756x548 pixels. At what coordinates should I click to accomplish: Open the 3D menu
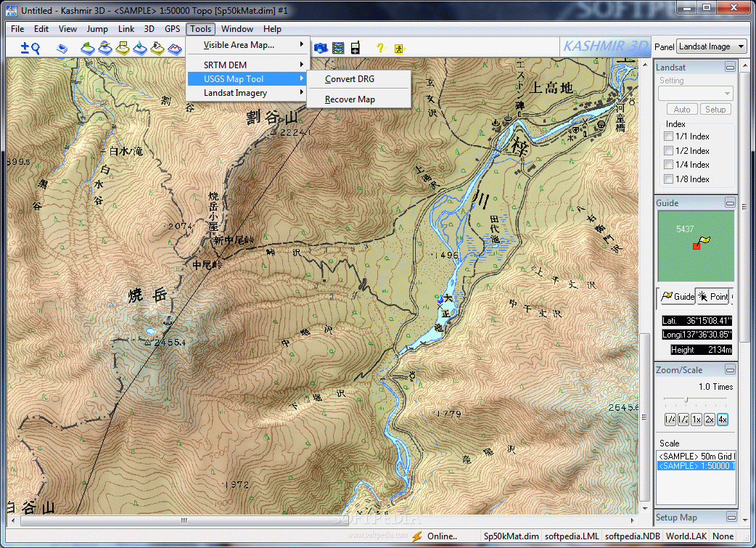tap(149, 29)
